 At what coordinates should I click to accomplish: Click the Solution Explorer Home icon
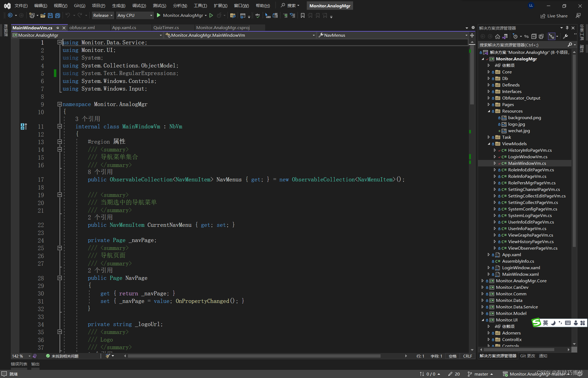(498, 36)
